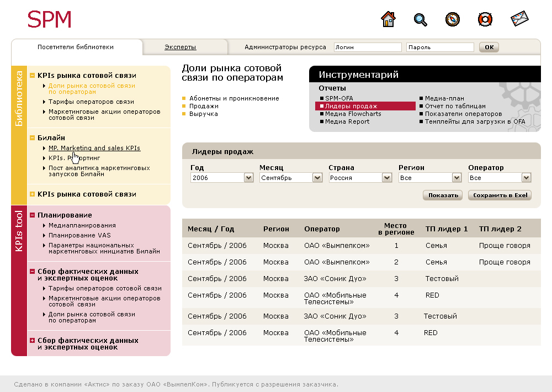This screenshot has width=552, height=392.
Task: Select the Посетители библиотеки tab
Action: pyautogui.click(x=76, y=47)
